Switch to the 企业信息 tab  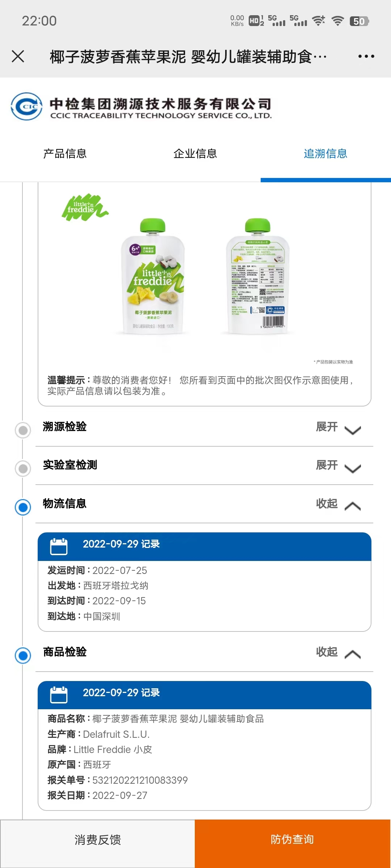[195, 154]
